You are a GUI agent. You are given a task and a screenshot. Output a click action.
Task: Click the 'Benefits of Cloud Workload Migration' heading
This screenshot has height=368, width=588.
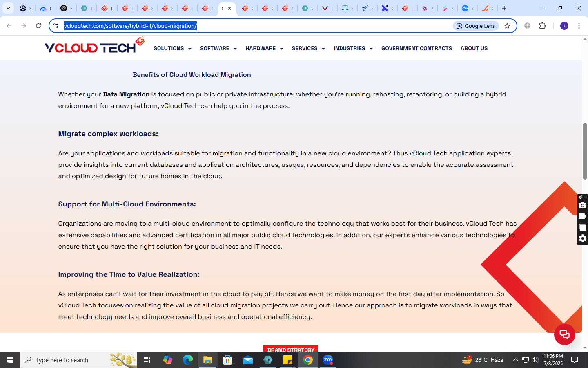[192, 75]
